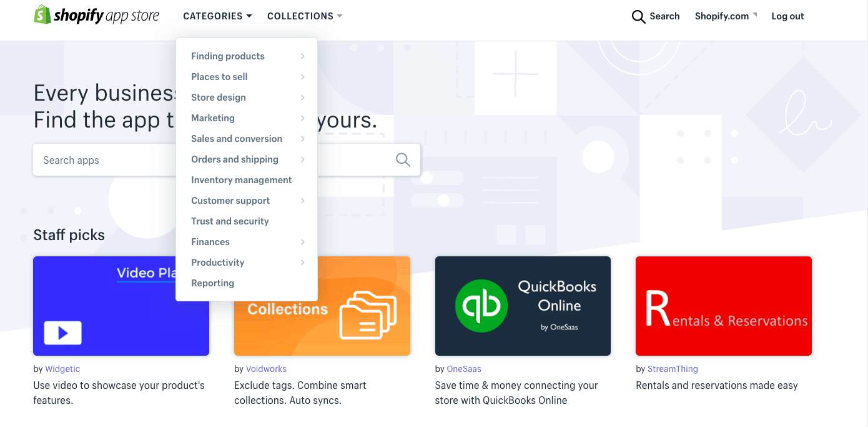
Task: Collapse the Categories dropdown menu
Action: click(217, 16)
